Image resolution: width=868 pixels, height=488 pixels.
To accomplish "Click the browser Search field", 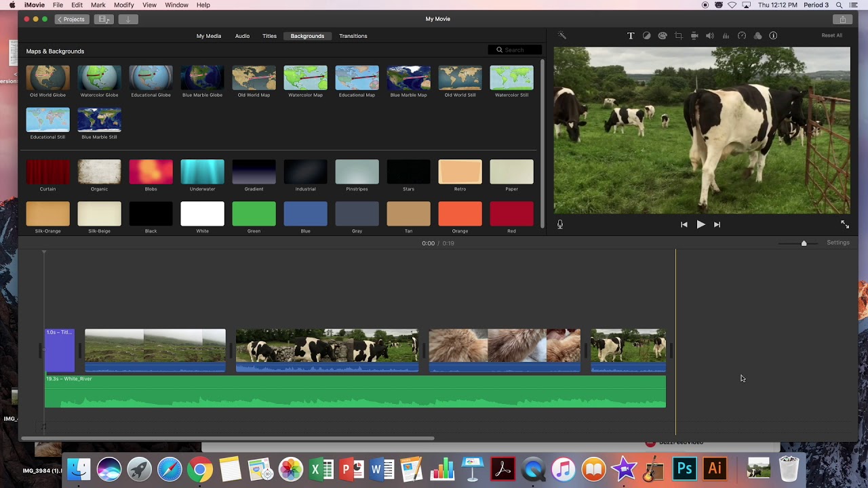I will click(515, 49).
